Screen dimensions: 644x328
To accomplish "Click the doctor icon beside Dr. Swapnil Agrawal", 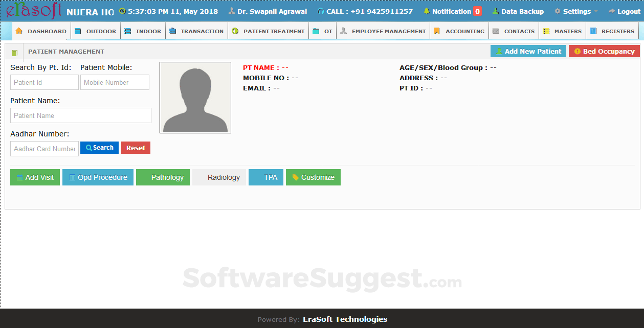I will 232,11.
